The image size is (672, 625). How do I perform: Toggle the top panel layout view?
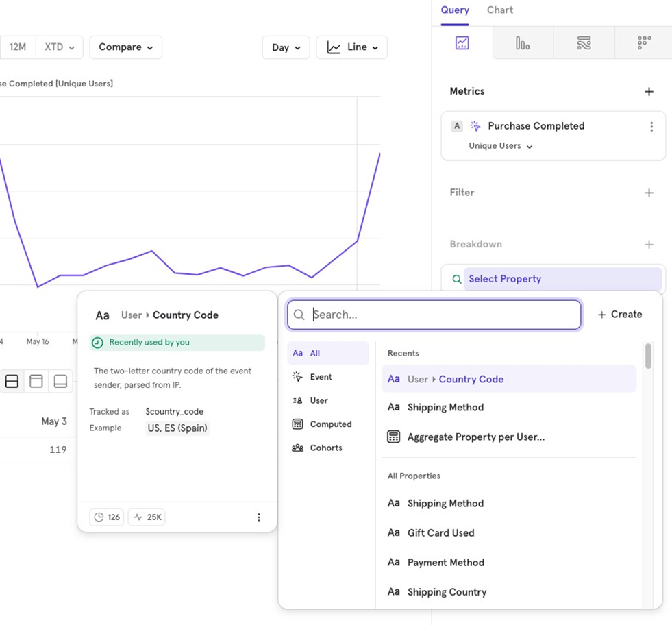36,381
